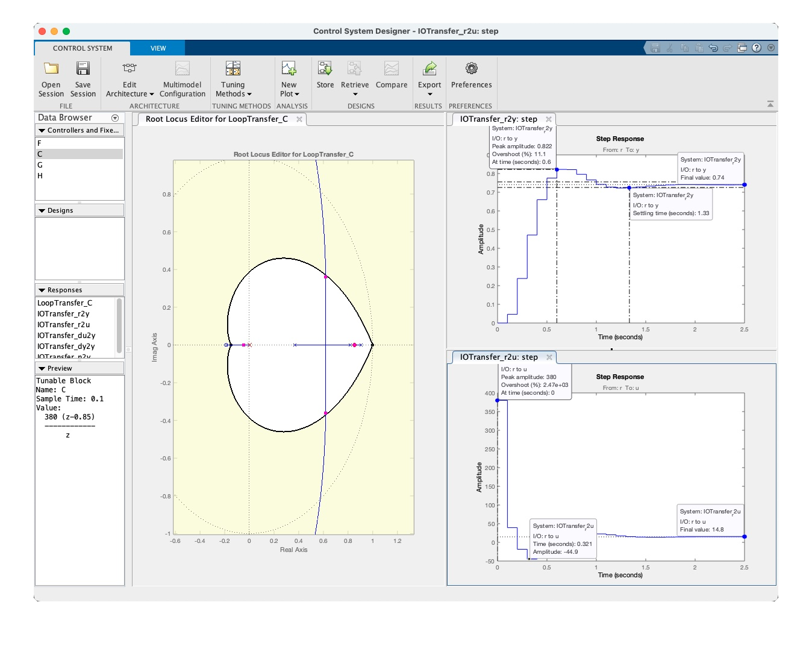Select the IOTransfer_r2u: step tab

click(499, 357)
